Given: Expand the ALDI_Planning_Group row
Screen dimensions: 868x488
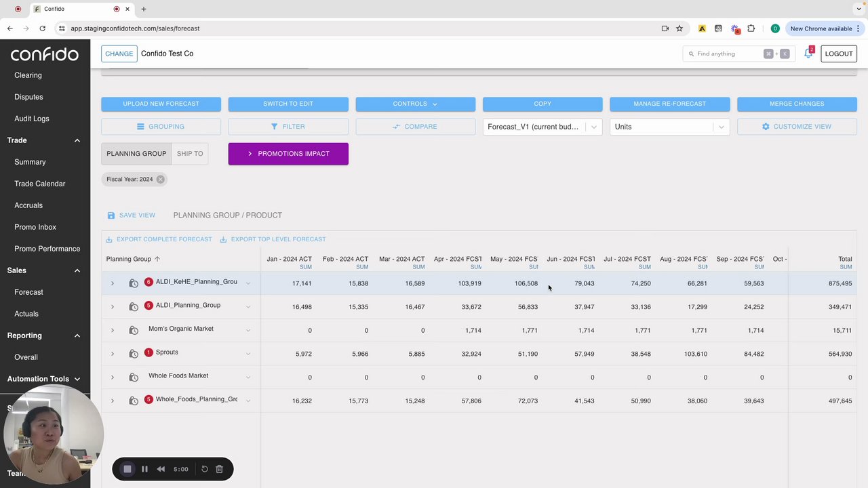Looking at the screenshot, I should click(113, 307).
